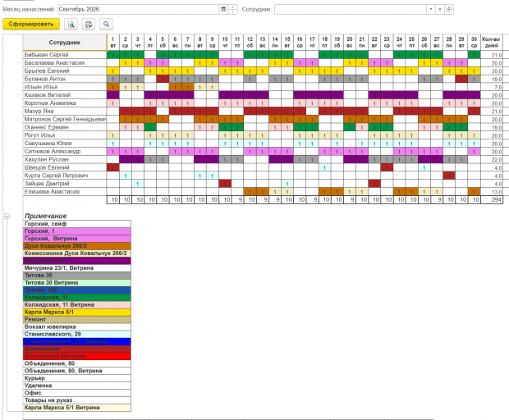Screen dimensions: 509x420
Task: Click the green Колхидская, 11 legend swatch
Action: tap(77, 298)
